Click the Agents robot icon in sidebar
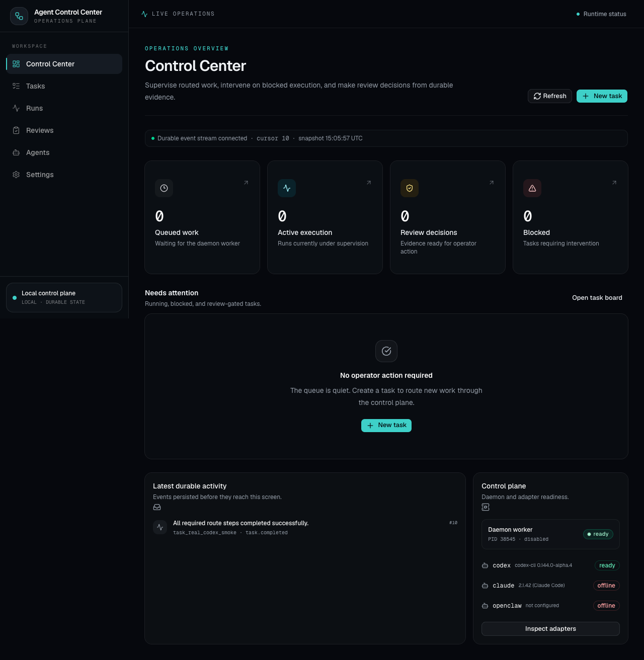Viewport: 644px width, 660px height. [x=16, y=152]
